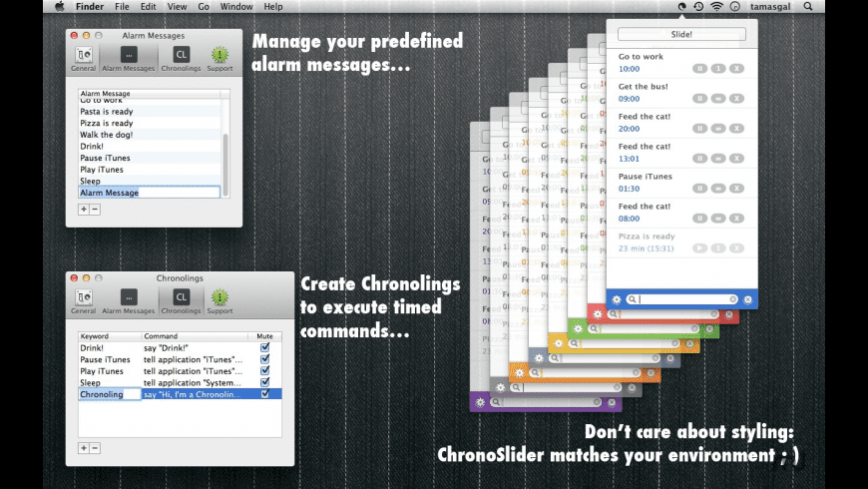Click the Slide! button

point(681,34)
